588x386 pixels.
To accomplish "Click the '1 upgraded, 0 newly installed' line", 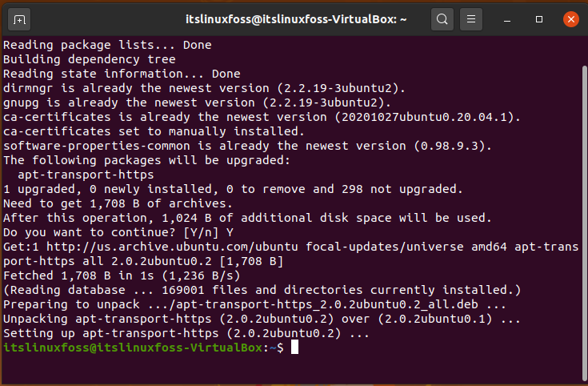I will click(x=233, y=189).
